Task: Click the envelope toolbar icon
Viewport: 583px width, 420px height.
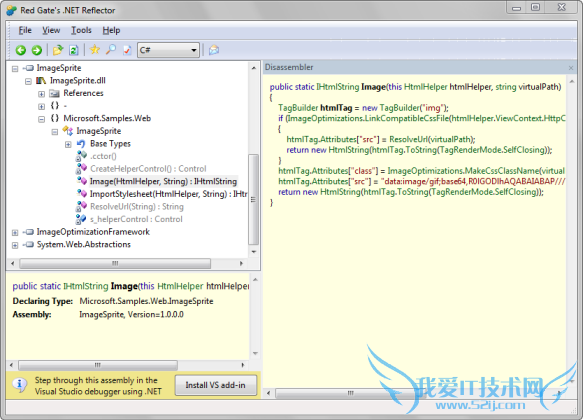Action: tap(214, 50)
